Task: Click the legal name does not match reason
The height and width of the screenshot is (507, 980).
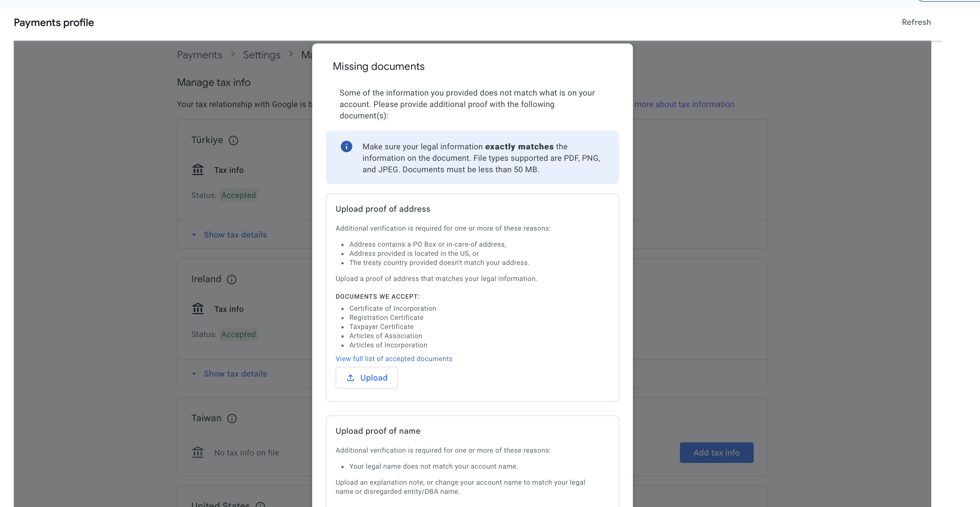Action: point(433,466)
